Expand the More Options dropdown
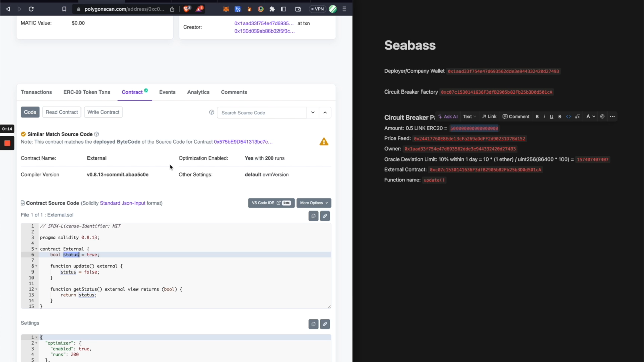The width and height of the screenshot is (644, 362). tap(314, 203)
